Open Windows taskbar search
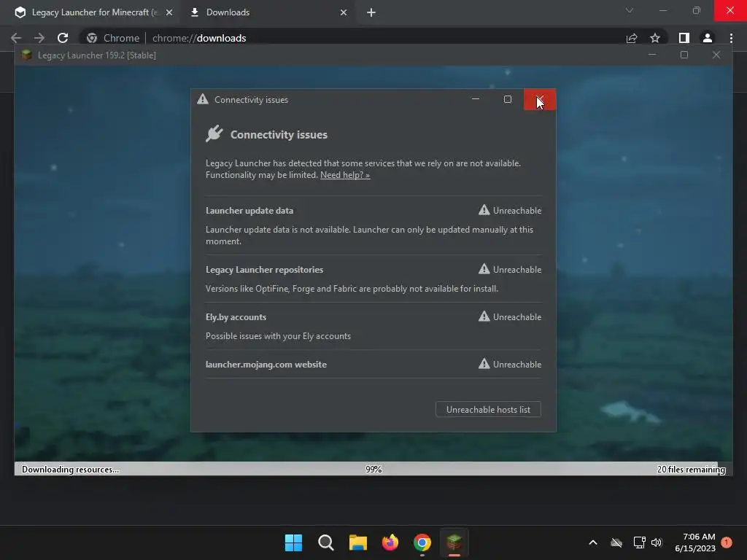 click(x=326, y=542)
